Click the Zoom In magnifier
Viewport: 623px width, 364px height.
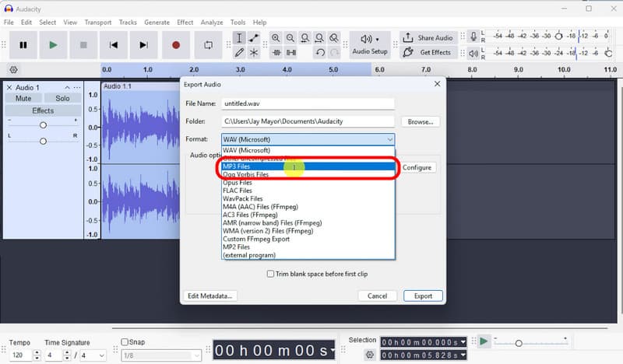[276, 38]
